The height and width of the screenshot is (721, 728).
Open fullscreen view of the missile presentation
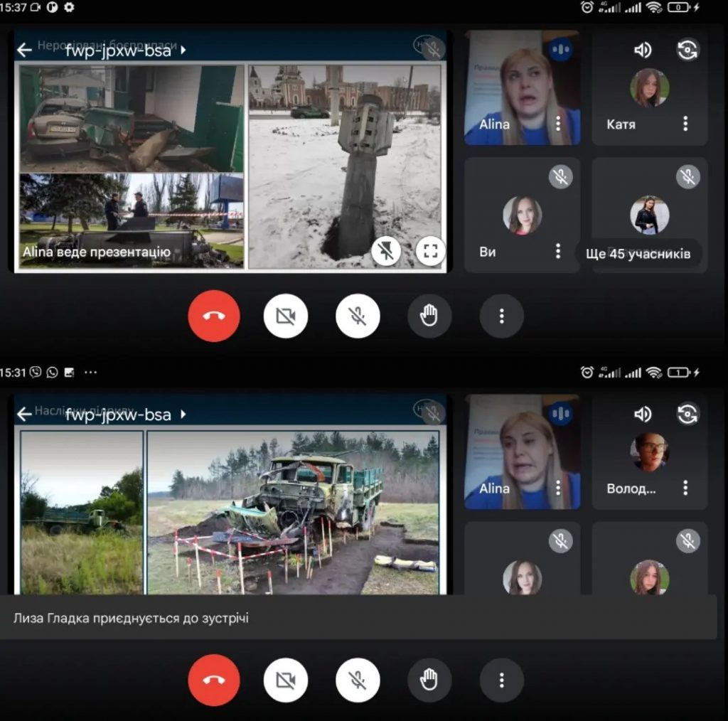point(430,251)
